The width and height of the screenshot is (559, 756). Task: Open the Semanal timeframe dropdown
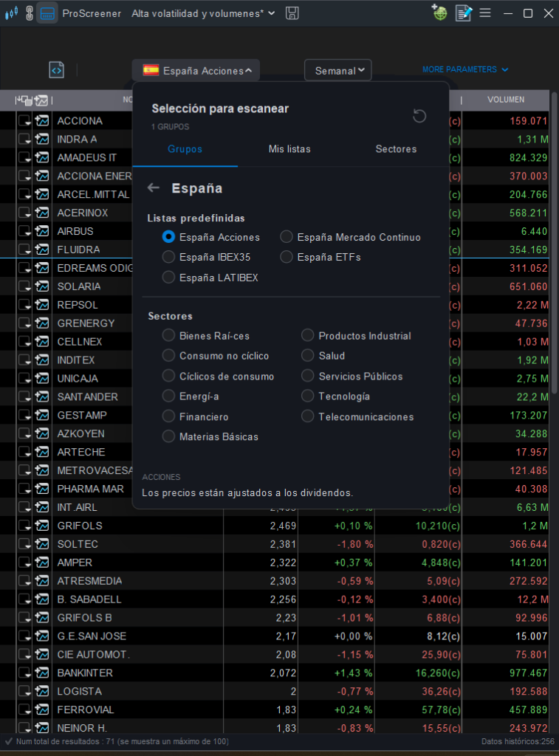pos(337,70)
